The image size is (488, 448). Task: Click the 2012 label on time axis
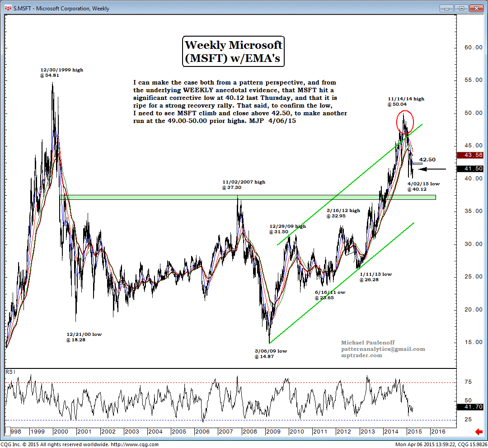point(343,432)
